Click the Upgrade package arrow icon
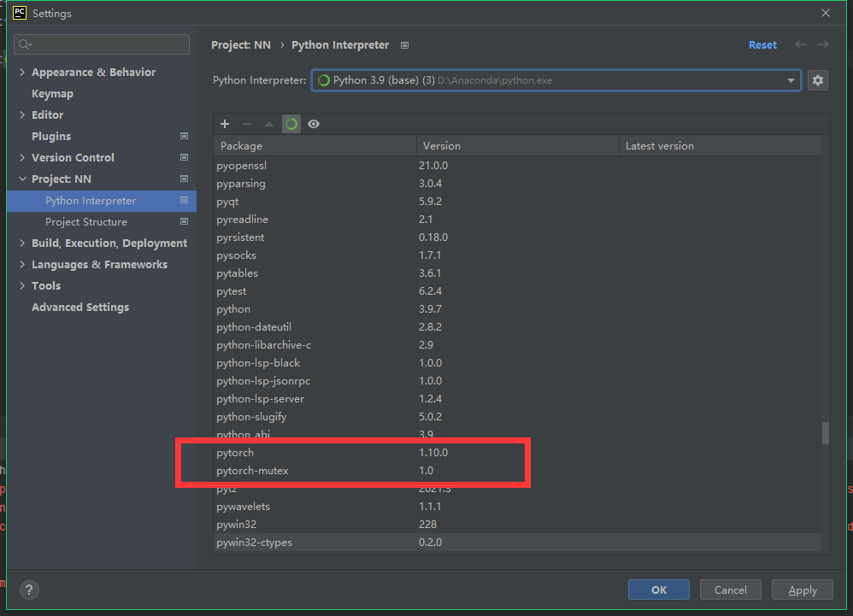The image size is (853, 616). tap(268, 124)
